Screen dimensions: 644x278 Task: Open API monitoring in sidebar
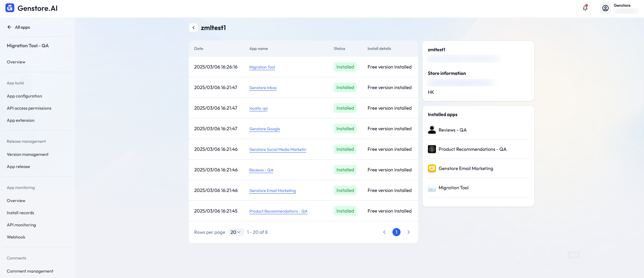(x=21, y=225)
